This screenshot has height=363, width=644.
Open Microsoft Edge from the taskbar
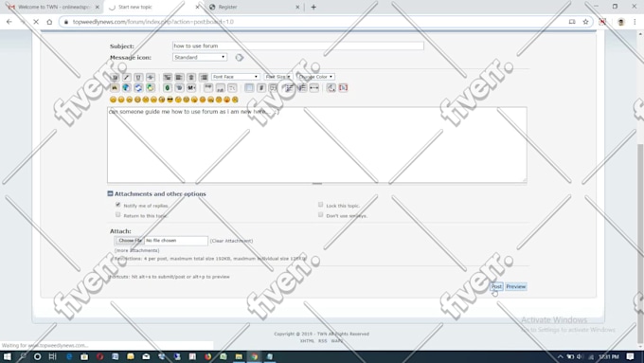pyautogui.click(x=69, y=356)
